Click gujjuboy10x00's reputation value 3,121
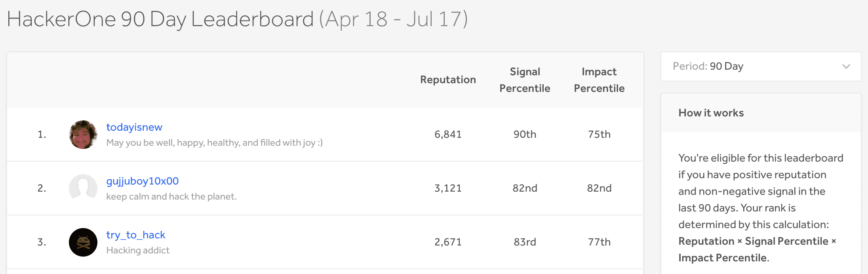 [x=448, y=188]
